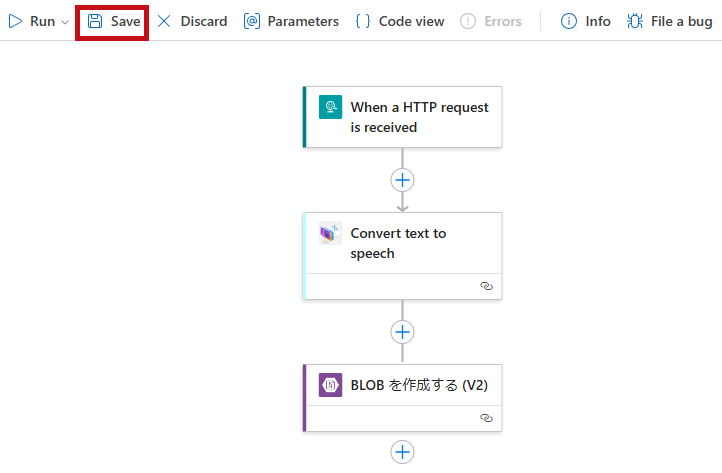
Task: Add a step below the HTTP trigger
Action: point(402,180)
